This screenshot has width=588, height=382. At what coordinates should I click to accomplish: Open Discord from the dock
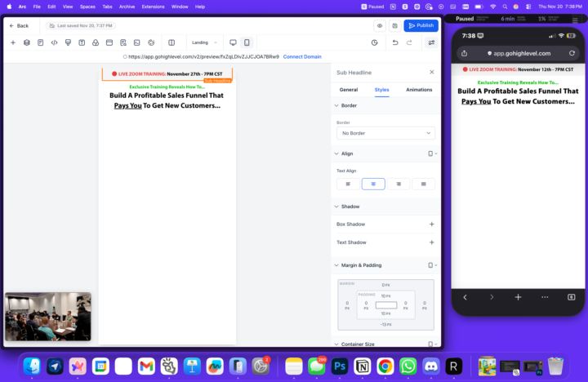[431, 366]
